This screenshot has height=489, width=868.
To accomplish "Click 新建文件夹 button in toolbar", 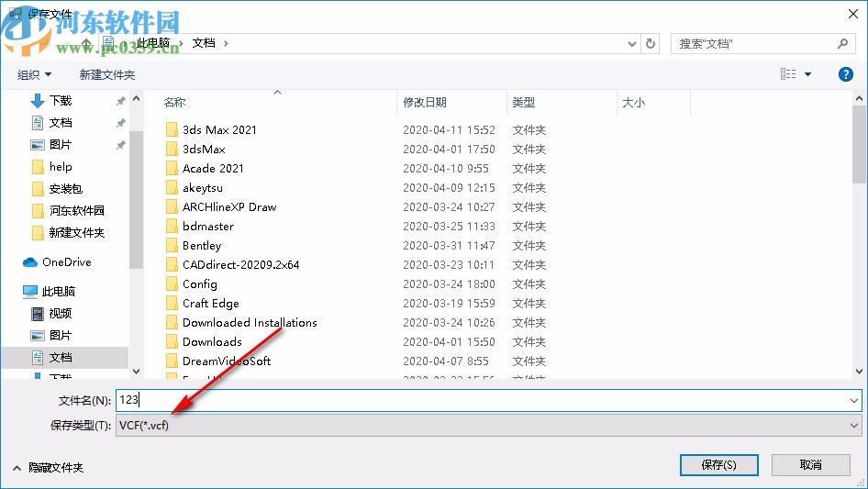I will [106, 74].
